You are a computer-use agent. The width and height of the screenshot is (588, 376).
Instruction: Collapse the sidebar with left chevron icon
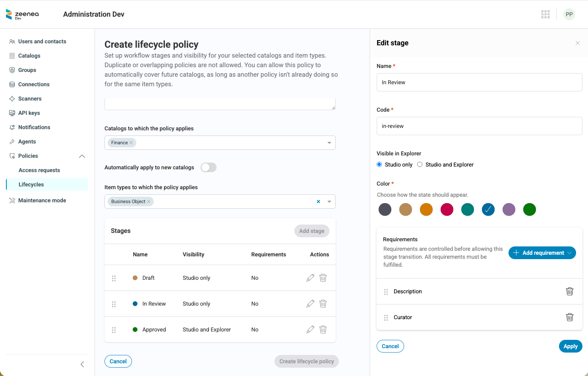coord(82,364)
